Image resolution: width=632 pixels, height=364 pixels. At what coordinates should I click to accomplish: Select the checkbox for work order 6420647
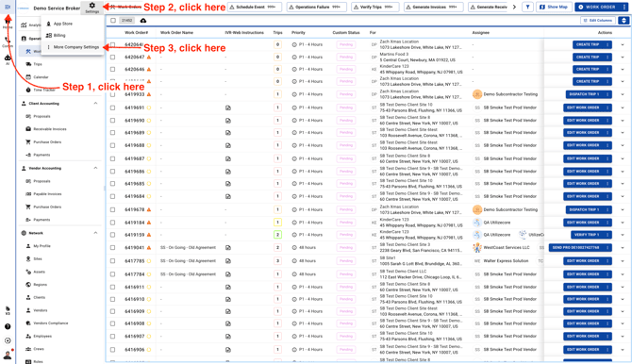pyautogui.click(x=113, y=58)
